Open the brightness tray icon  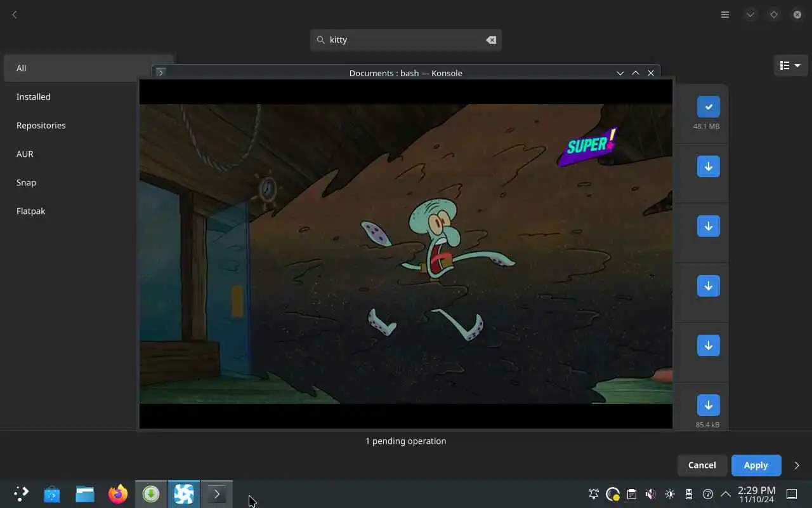670,494
